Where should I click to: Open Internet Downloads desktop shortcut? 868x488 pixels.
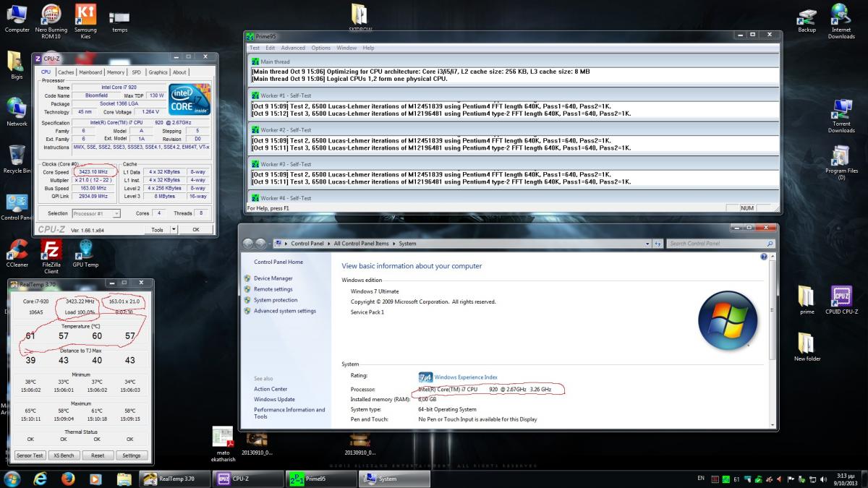(x=841, y=21)
